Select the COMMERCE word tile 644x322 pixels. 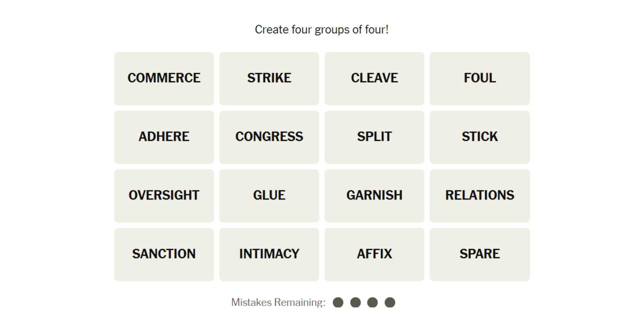pos(164,78)
